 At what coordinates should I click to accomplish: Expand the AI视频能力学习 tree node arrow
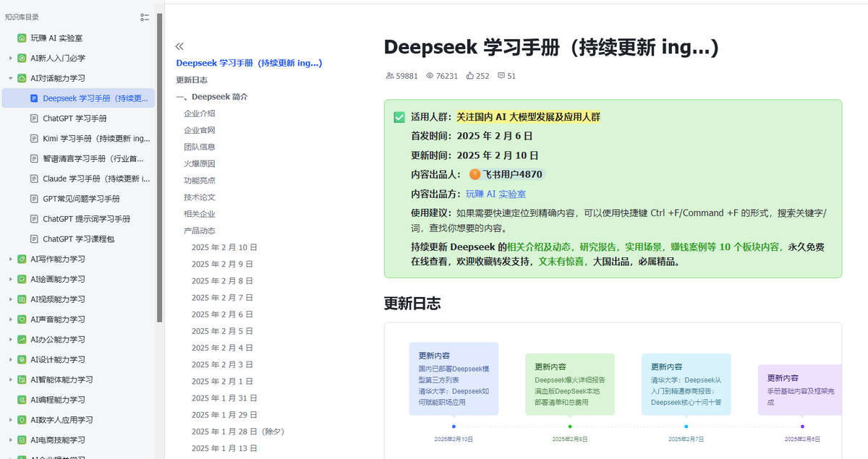click(10, 299)
